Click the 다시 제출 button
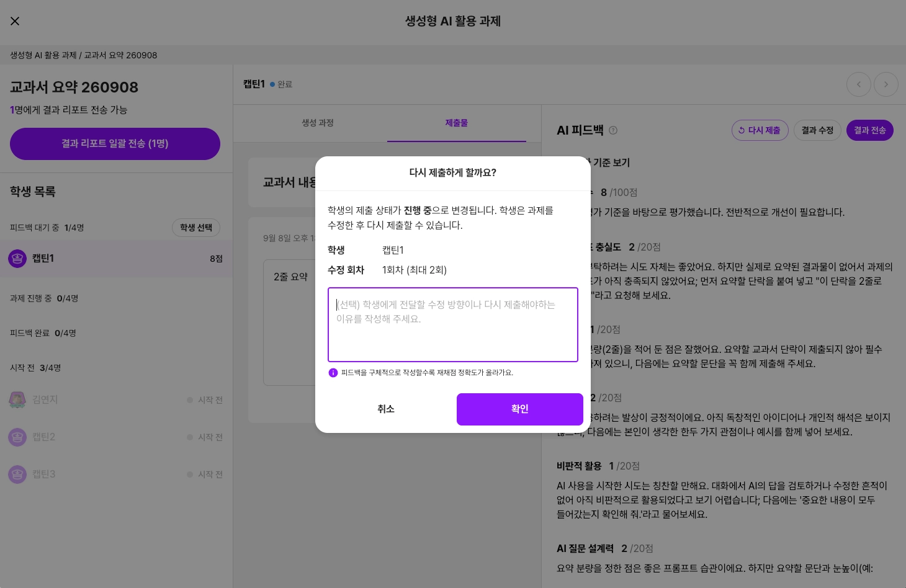 pos(760,130)
